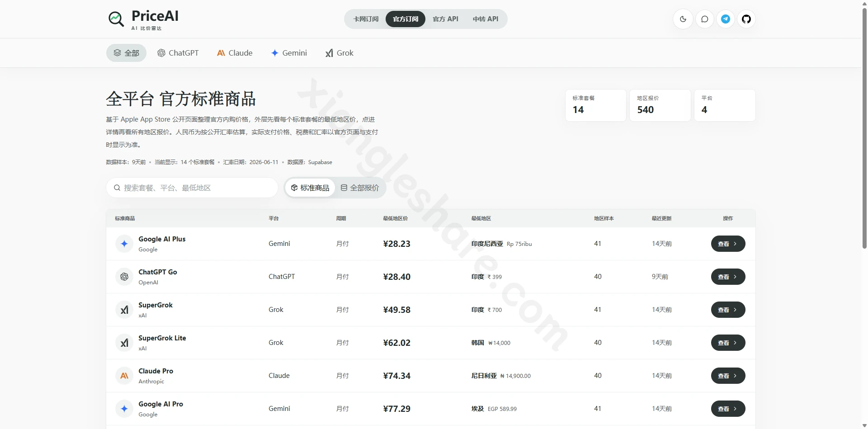Click the PriceAI magnifier logo
Viewport: 868px width, 429px height.
(116, 19)
